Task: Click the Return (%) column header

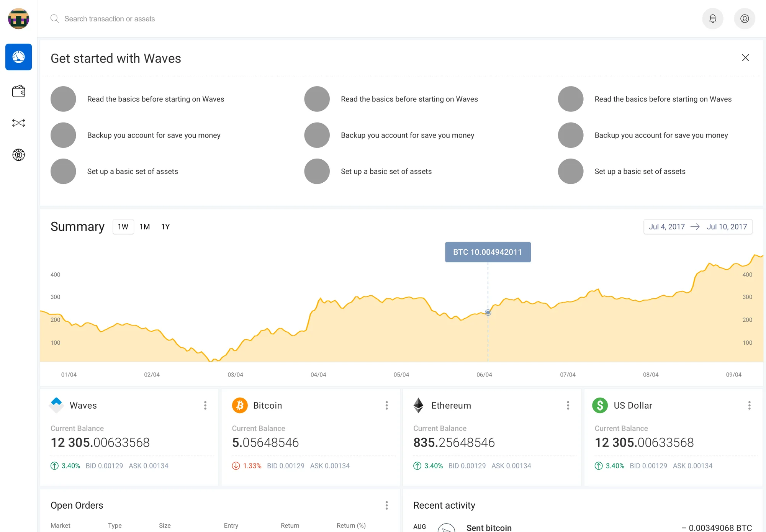Action: 351,525
